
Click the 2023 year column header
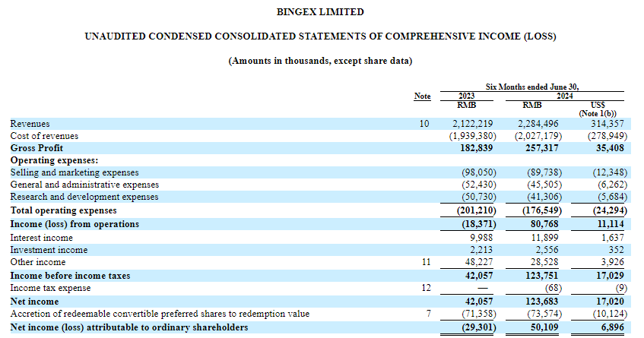[467, 96]
